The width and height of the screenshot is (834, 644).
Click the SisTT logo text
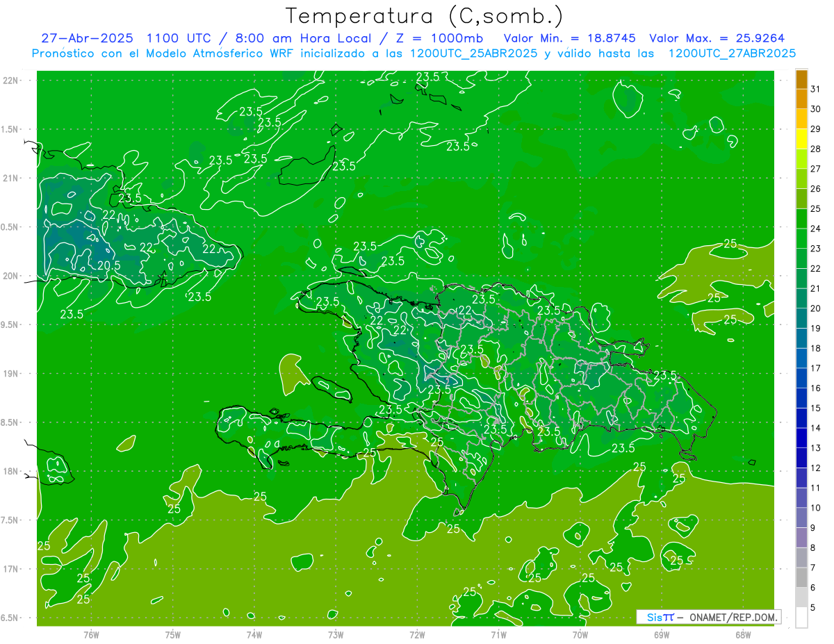point(660,617)
